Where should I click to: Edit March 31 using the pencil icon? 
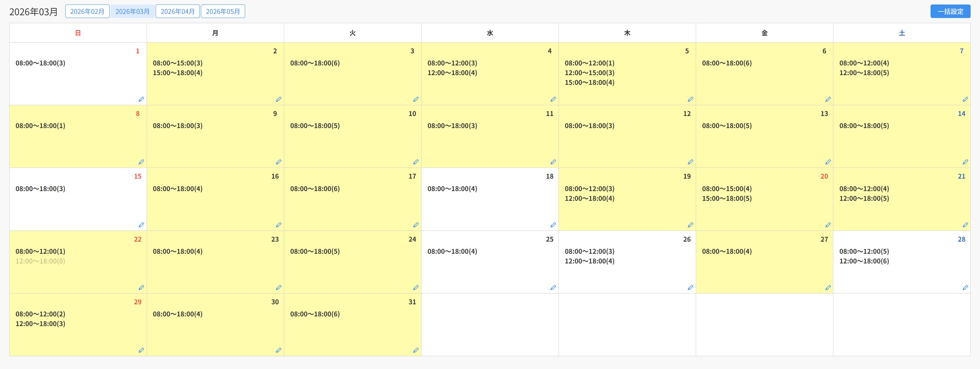(415, 350)
